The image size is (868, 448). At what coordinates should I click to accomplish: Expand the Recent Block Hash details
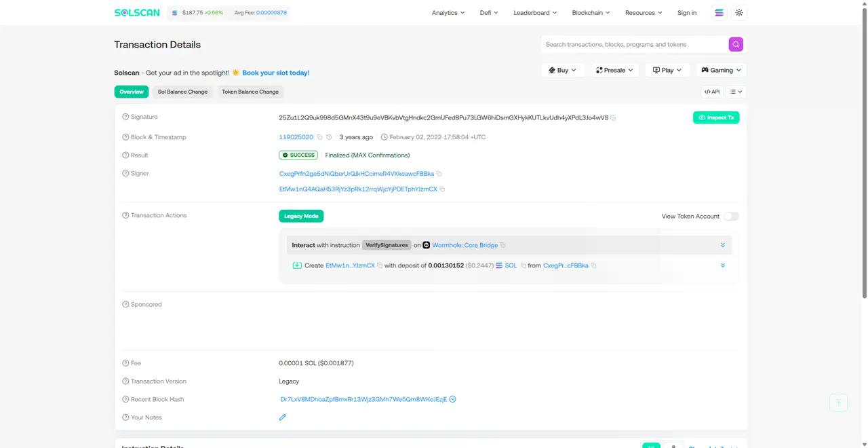point(452,399)
